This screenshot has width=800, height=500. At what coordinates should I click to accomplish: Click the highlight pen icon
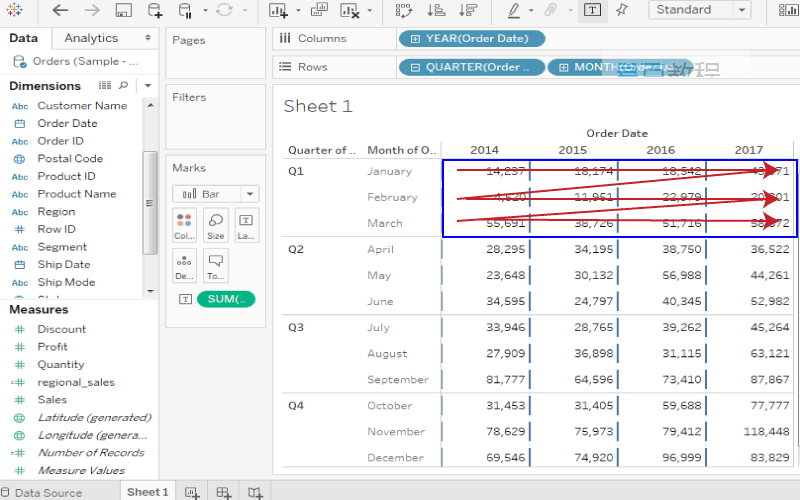(x=514, y=10)
